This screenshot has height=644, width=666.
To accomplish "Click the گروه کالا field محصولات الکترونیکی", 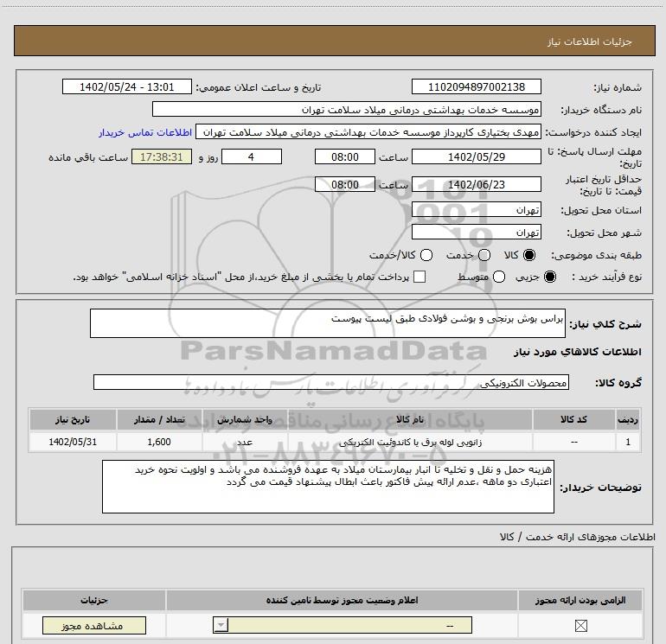I will [331, 382].
